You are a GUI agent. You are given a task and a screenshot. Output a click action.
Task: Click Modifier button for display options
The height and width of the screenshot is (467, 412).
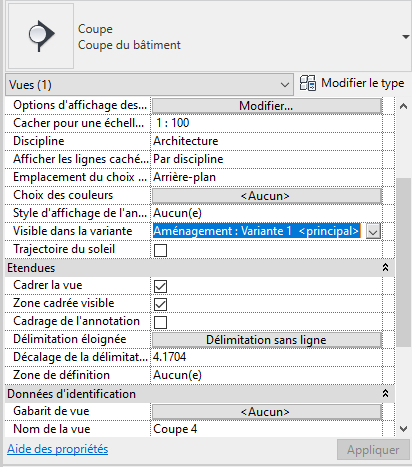[x=267, y=106]
